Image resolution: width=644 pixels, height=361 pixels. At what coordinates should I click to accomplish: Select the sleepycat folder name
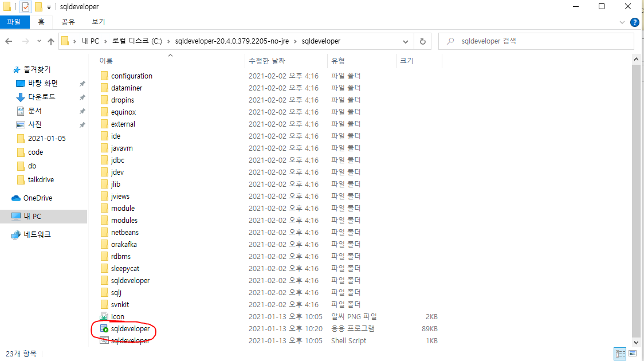tap(125, 269)
